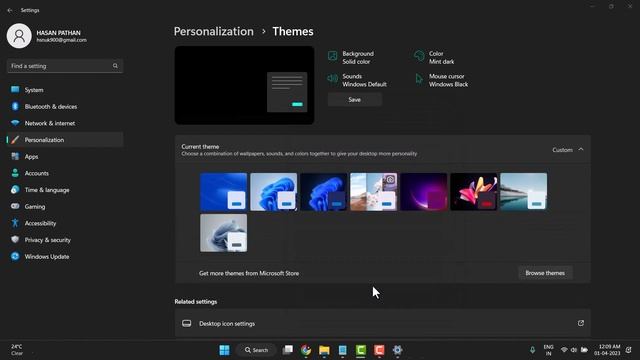Screen dimensions: 640x360
Task: Click the microphone tray icon
Action: [x=532, y=350]
